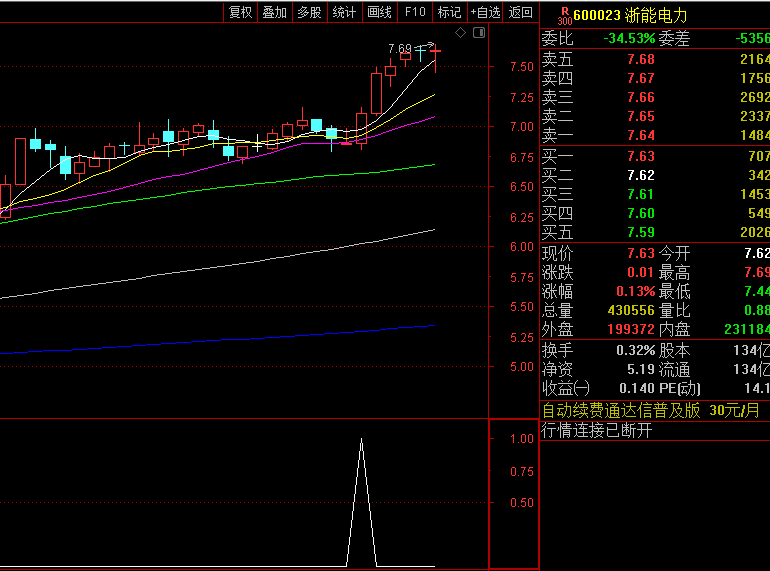
Task: Click 净资 value 5.19
Action: (641, 369)
